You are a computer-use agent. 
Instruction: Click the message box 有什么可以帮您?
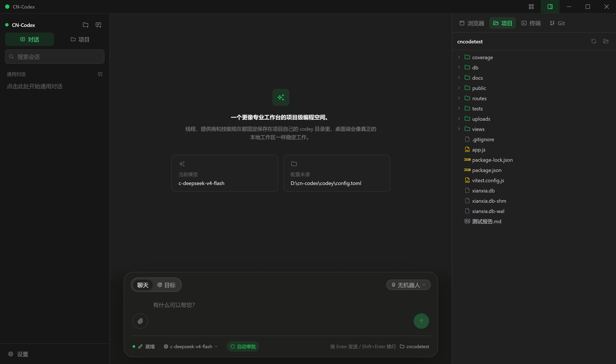pyautogui.click(x=280, y=305)
